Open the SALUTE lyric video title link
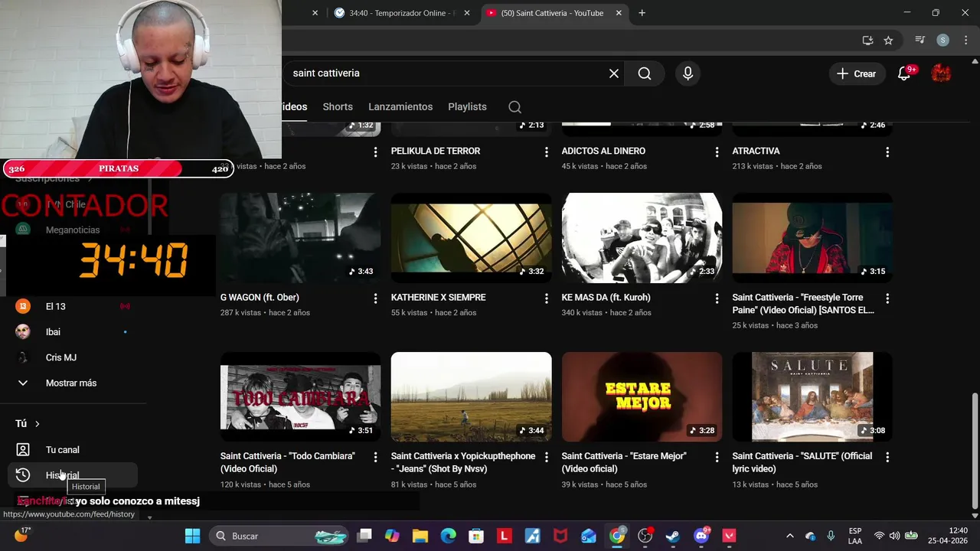Image resolution: width=980 pixels, height=551 pixels. (802, 462)
